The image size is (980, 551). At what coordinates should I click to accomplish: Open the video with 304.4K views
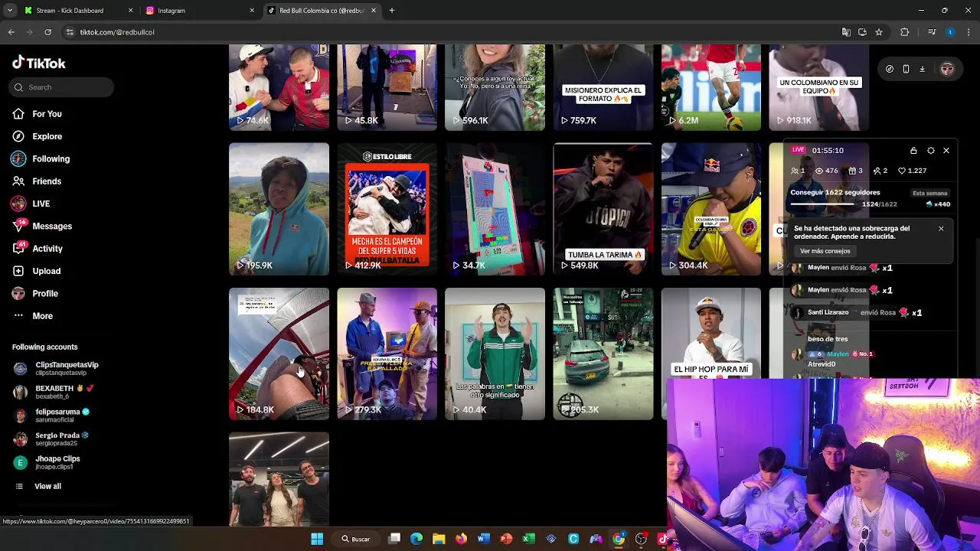(x=711, y=209)
